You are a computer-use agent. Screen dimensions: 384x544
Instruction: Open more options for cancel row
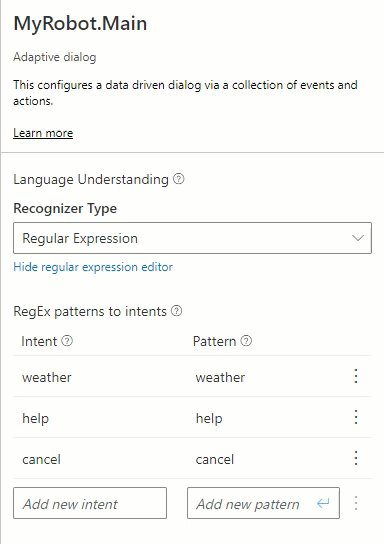(x=356, y=458)
